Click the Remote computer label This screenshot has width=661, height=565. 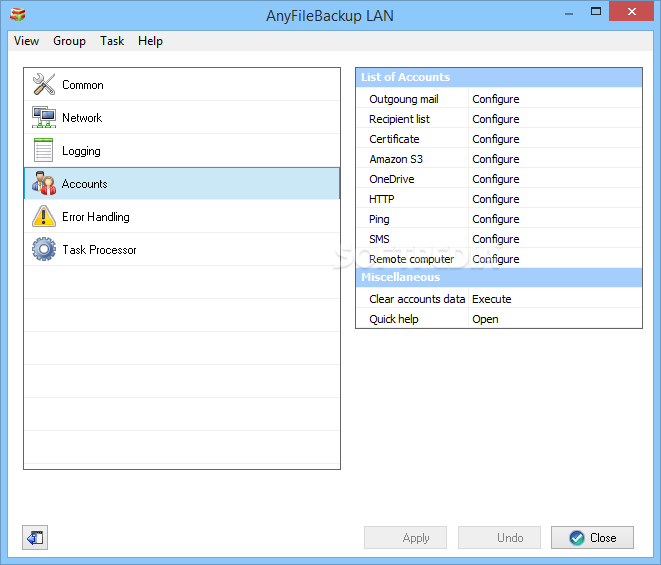pos(411,259)
